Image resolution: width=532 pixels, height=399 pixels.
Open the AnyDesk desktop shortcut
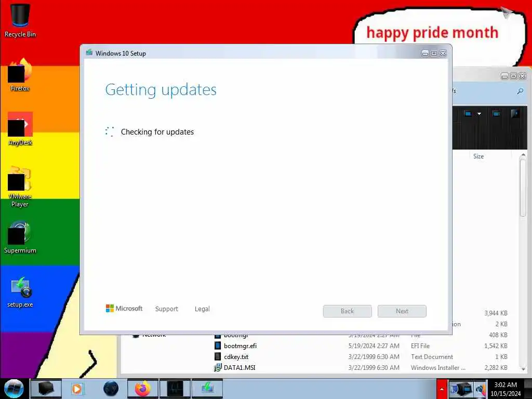click(20, 129)
